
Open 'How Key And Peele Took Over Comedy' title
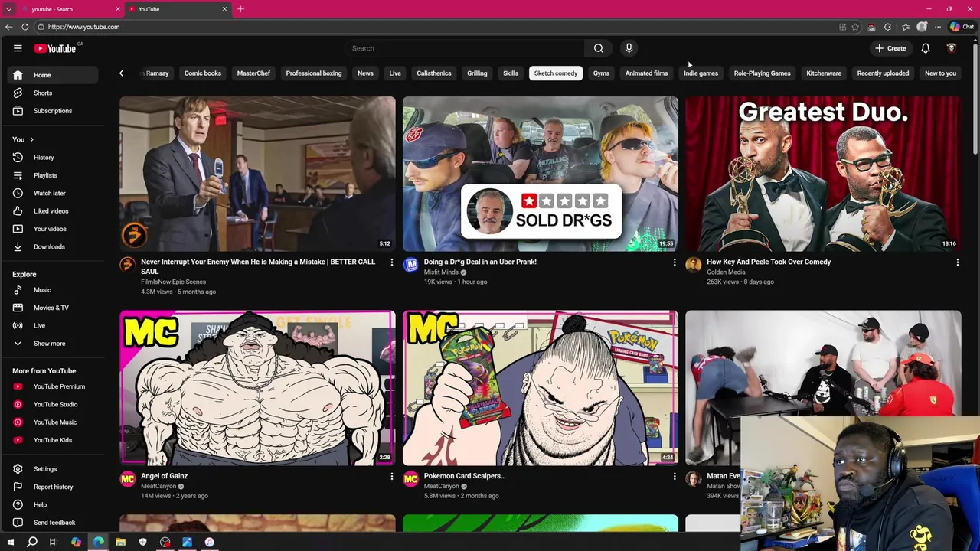[769, 262]
